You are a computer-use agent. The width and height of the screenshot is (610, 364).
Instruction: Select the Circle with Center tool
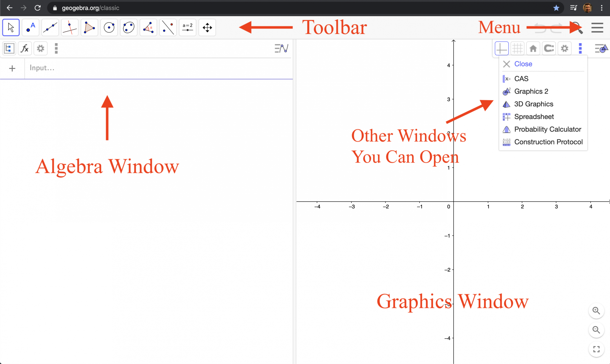click(x=109, y=27)
